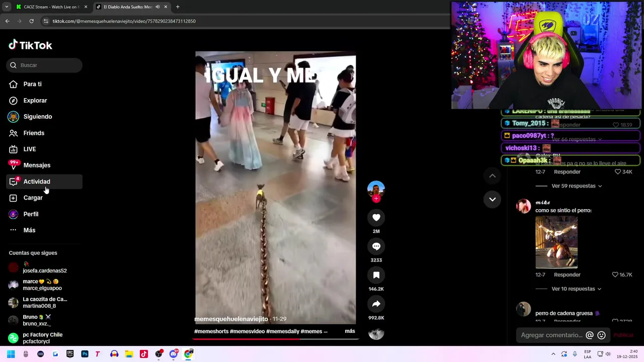Viewport: 644px width, 362px height.
Task: Open video comments icon showing 3233
Action: click(x=376, y=246)
